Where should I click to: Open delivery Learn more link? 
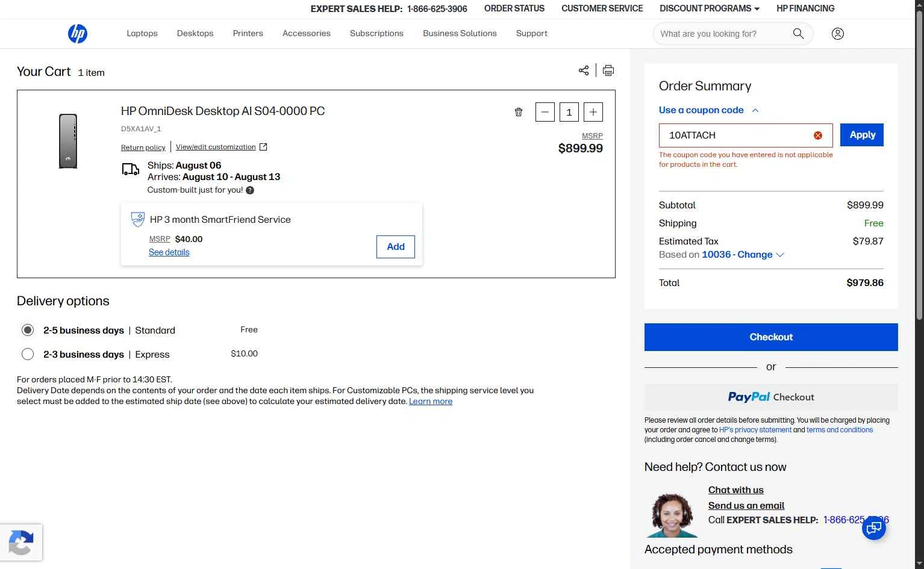click(x=431, y=401)
